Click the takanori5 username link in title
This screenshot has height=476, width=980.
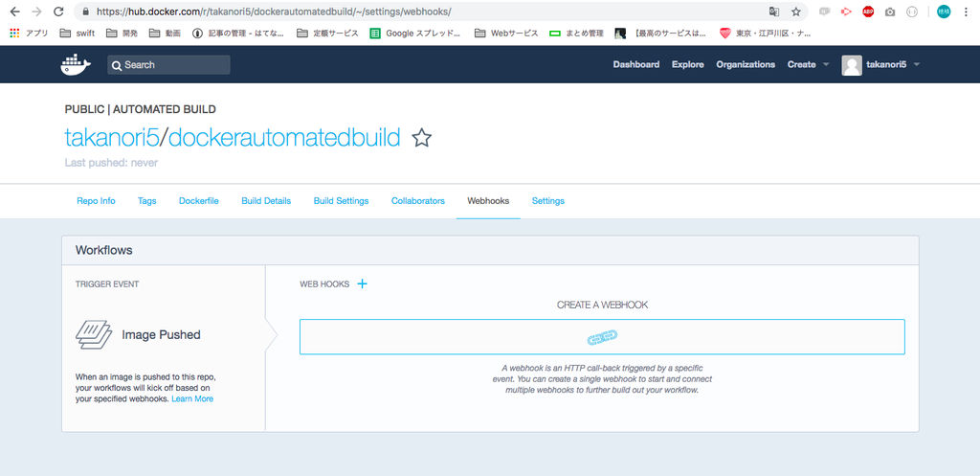click(111, 138)
